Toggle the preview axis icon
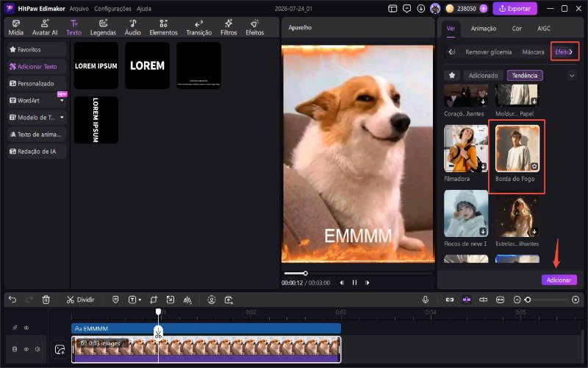This screenshot has height=368, width=588. [x=484, y=300]
